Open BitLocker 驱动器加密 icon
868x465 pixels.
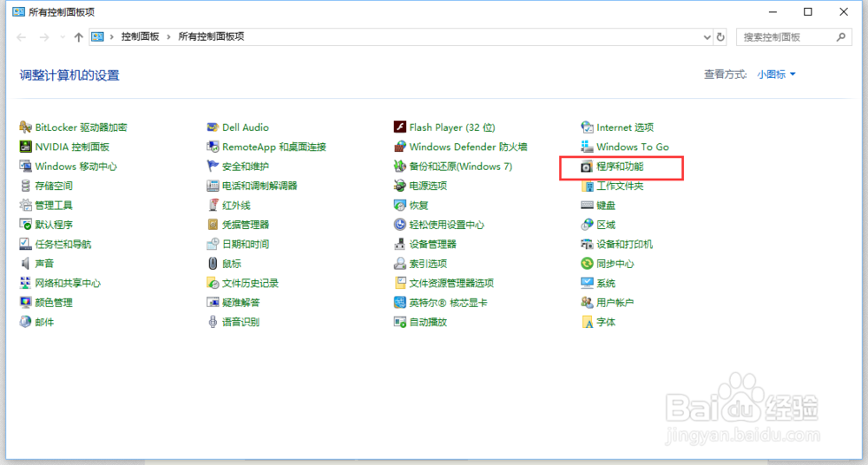[25, 128]
